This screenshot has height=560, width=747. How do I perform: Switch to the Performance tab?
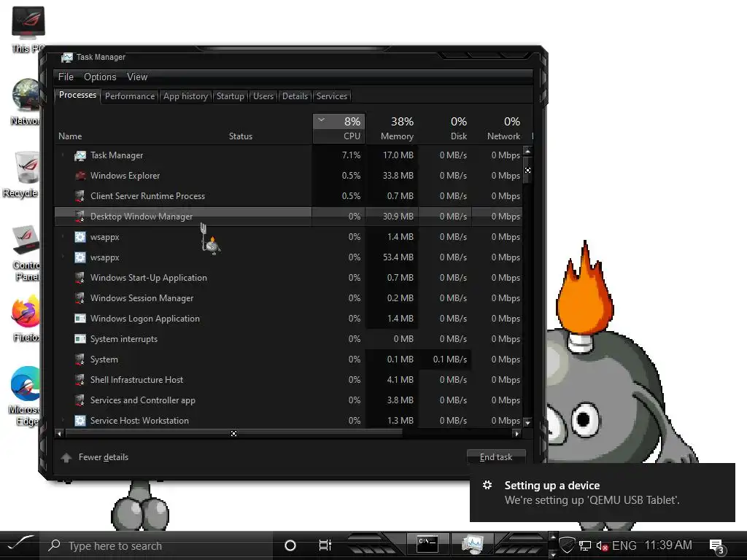[130, 96]
